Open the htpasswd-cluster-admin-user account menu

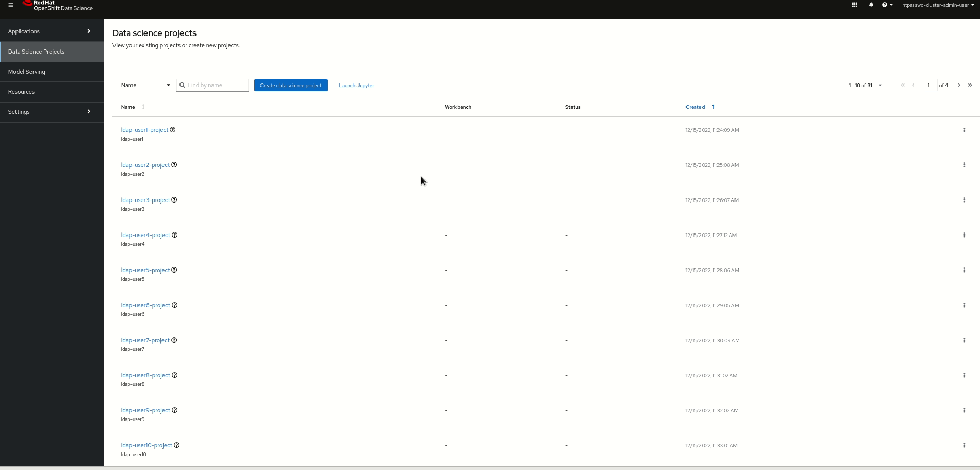coord(938,5)
